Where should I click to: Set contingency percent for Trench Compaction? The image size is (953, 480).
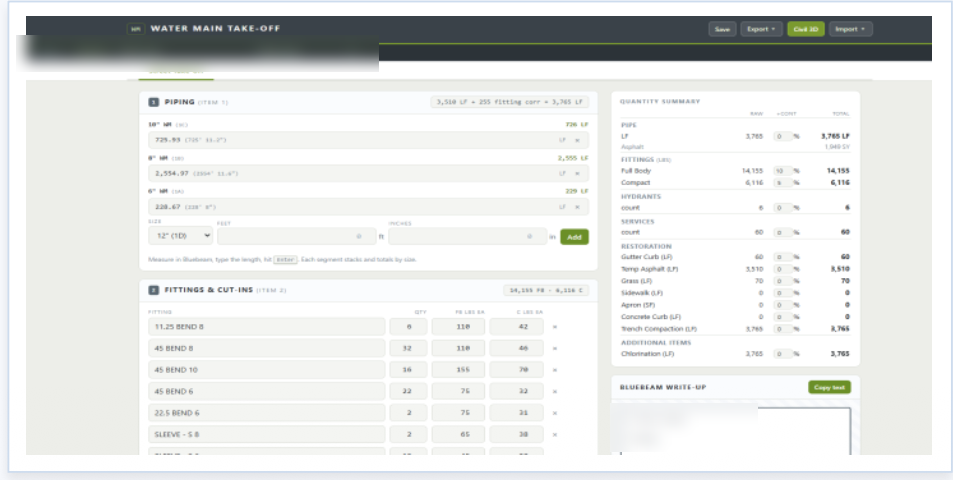[x=782, y=329]
